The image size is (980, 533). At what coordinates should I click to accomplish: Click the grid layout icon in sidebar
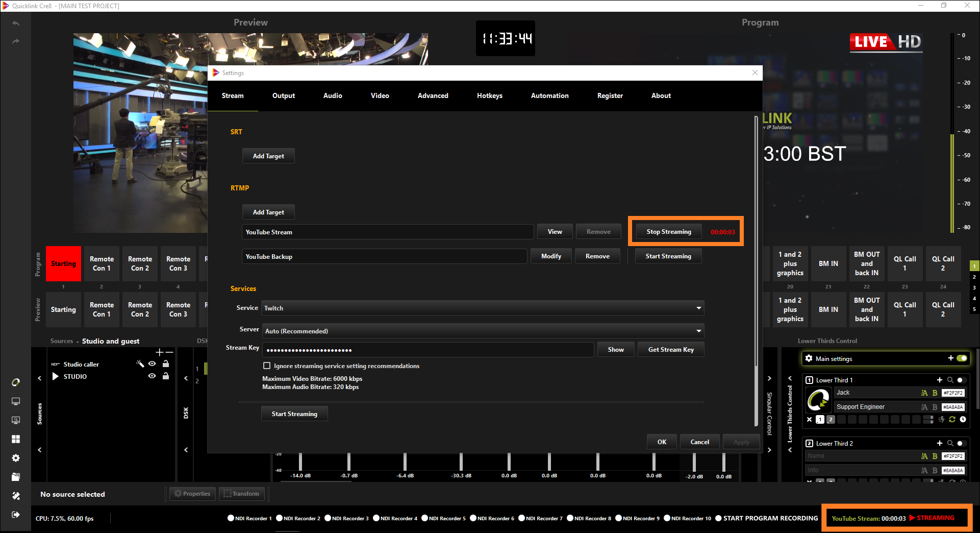click(16, 439)
